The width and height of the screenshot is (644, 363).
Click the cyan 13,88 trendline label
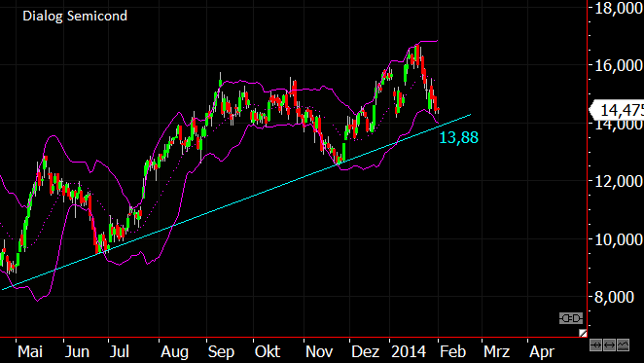click(459, 137)
